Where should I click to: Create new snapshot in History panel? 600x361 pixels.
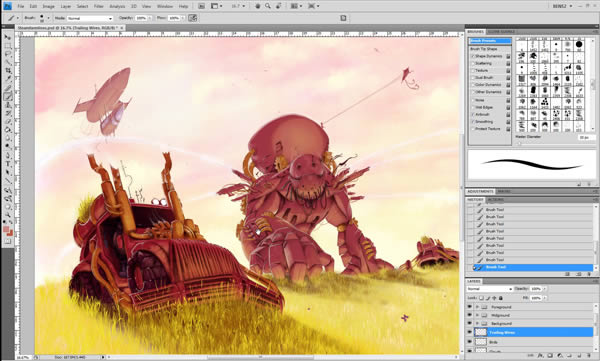(579, 274)
